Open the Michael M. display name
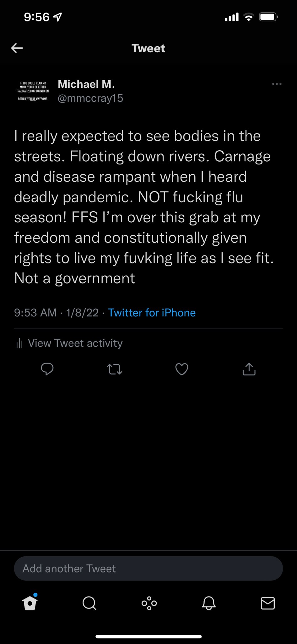The height and width of the screenshot is (644, 297). click(86, 84)
